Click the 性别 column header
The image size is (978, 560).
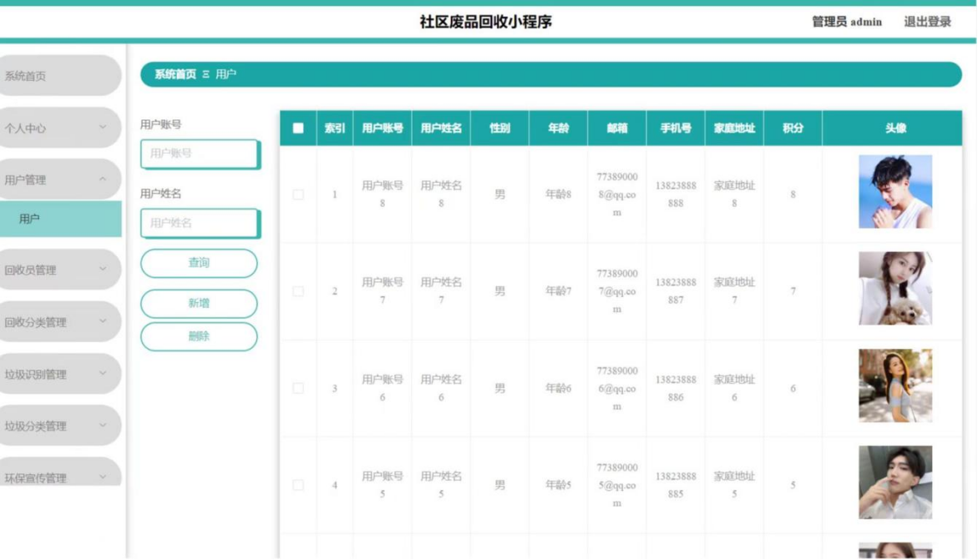coord(499,128)
